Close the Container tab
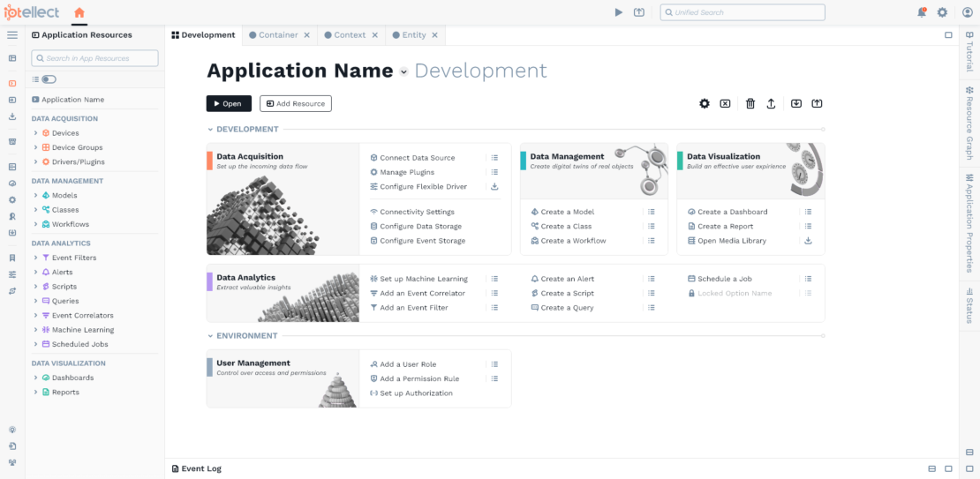Viewport: 980px width, 479px height. pos(307,35)
